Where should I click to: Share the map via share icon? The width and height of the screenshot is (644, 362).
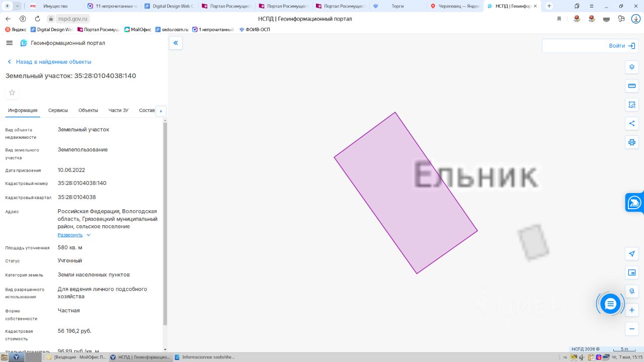[632, 123]
